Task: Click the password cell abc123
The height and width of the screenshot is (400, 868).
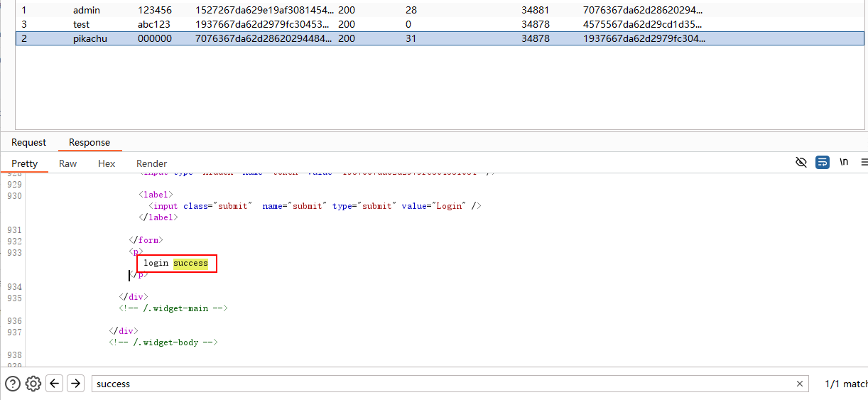Action: (154, 24)
